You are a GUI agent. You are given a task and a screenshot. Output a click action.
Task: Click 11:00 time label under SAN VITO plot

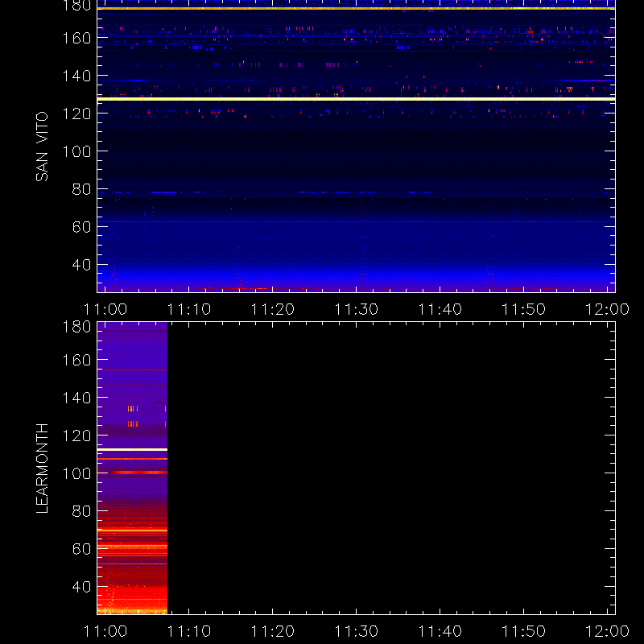pos(105,309)
